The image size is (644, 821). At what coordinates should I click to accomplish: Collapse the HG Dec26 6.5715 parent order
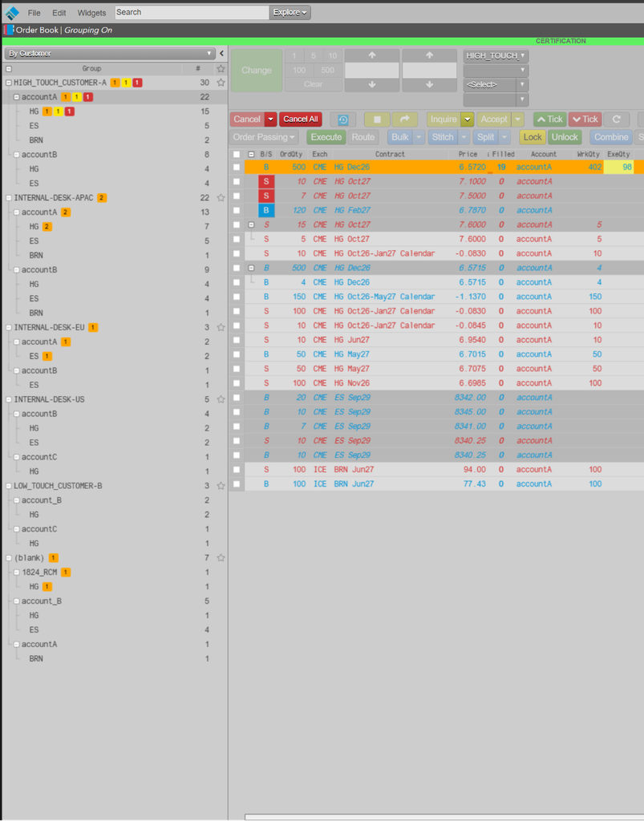251,268
